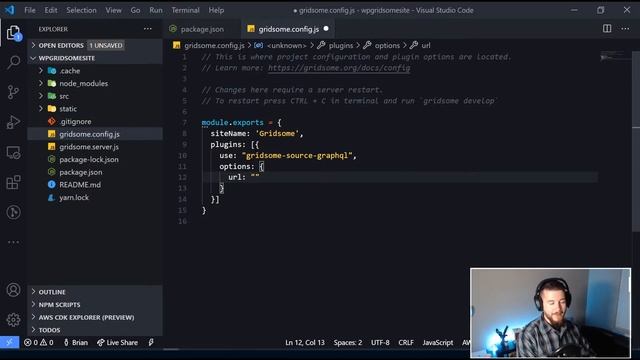Click errors and warnings count in status bar

click(x=39, y=342)
